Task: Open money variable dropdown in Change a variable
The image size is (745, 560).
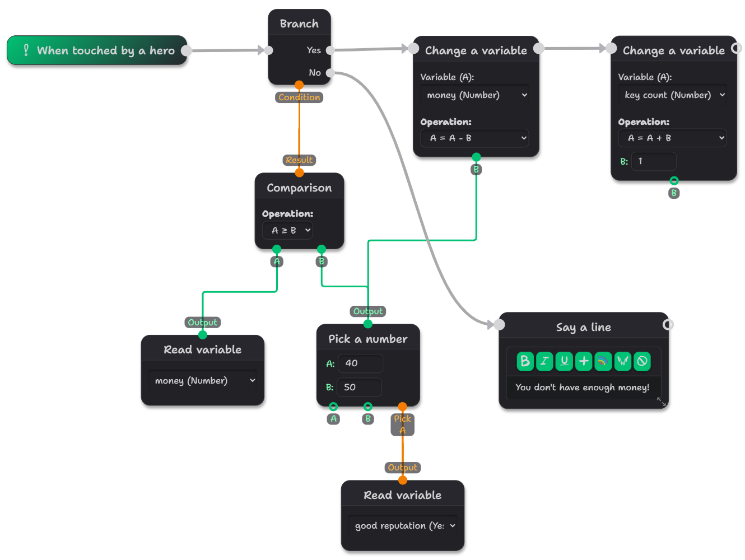Action: click(x=475, y=95)
